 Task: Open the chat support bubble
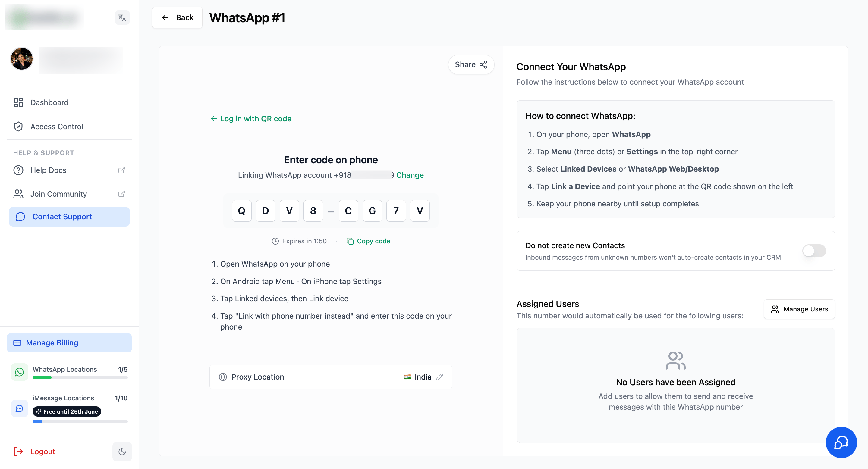841,442
